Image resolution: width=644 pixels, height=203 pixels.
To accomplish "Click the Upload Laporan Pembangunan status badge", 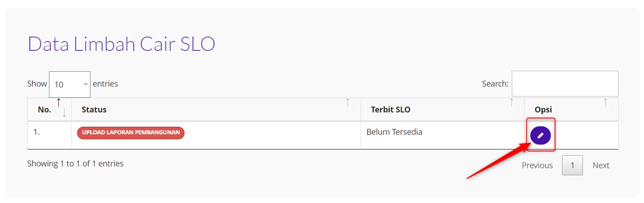I will click(131, 133).
